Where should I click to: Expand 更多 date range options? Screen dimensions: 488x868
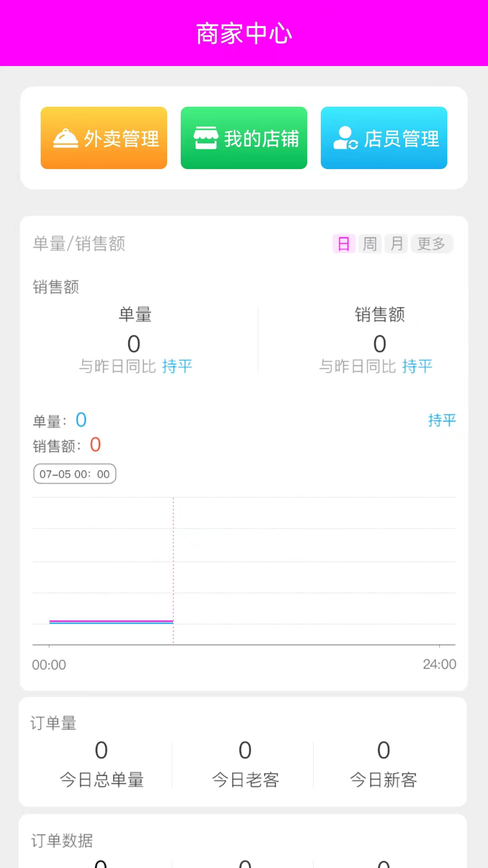coord(432,244)
